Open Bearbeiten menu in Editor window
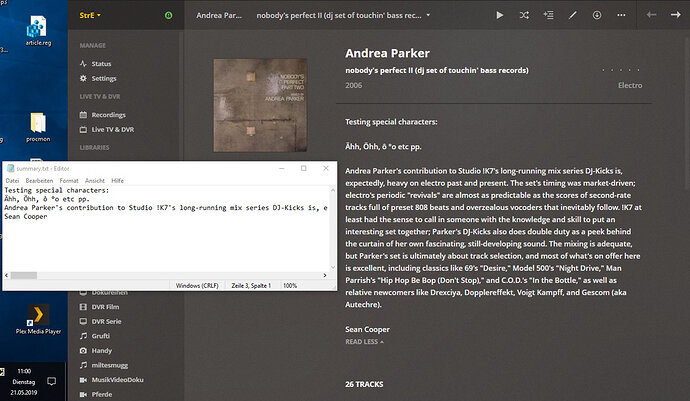 pyautogui.click(x=39, y=180)
